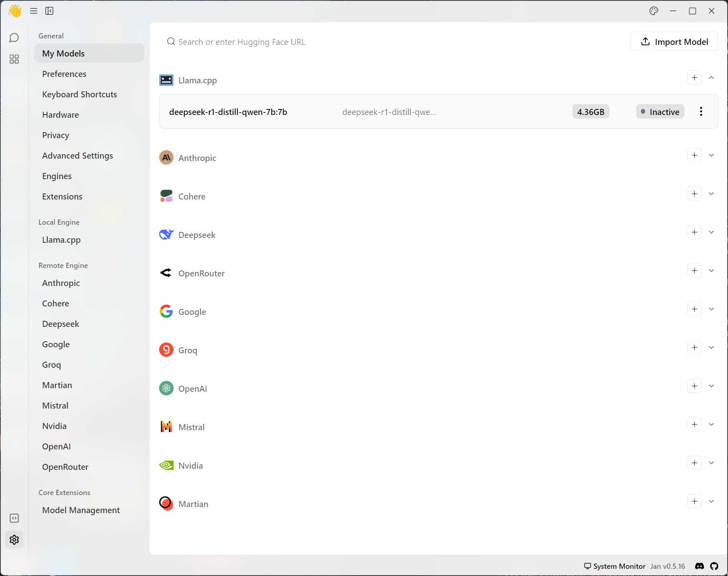
Task: Select My Models in settings sidebar
Action: pyautogui.click(x=89, y=53)
